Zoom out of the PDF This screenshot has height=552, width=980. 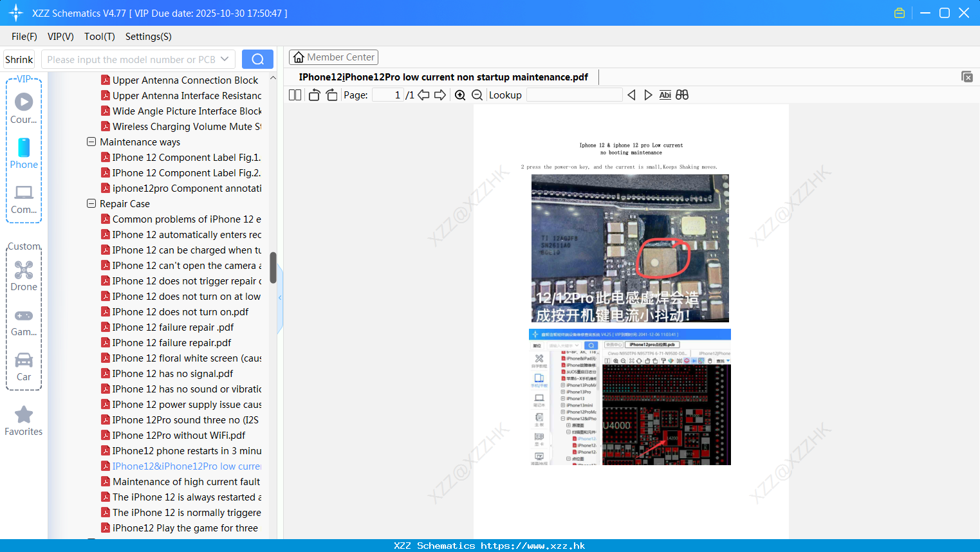[x=477, y=95]
